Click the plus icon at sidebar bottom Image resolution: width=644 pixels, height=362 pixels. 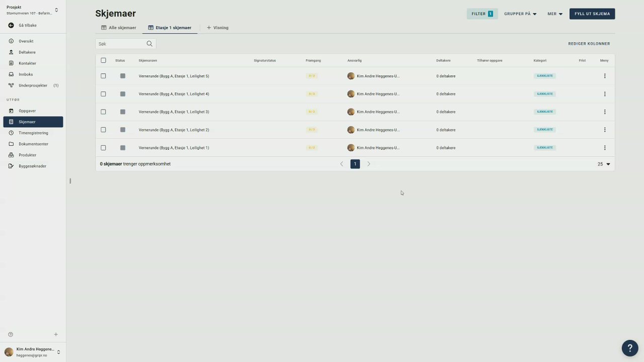click(x=56, y=334)
